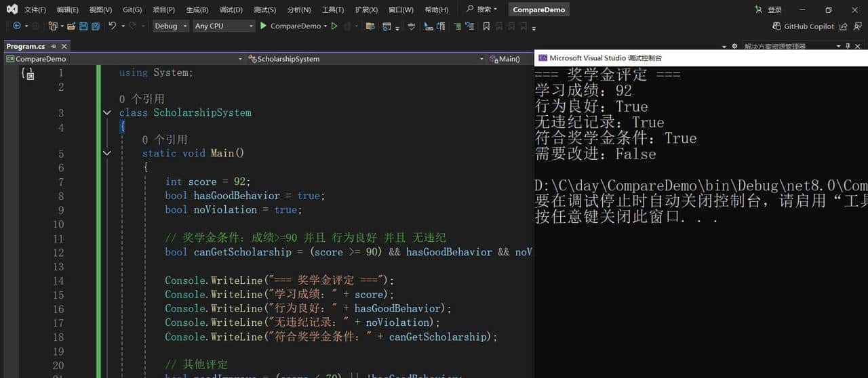Click console output line '学习成绩：92'
Viewport: 868px width, 378px height.
point(583,91)
